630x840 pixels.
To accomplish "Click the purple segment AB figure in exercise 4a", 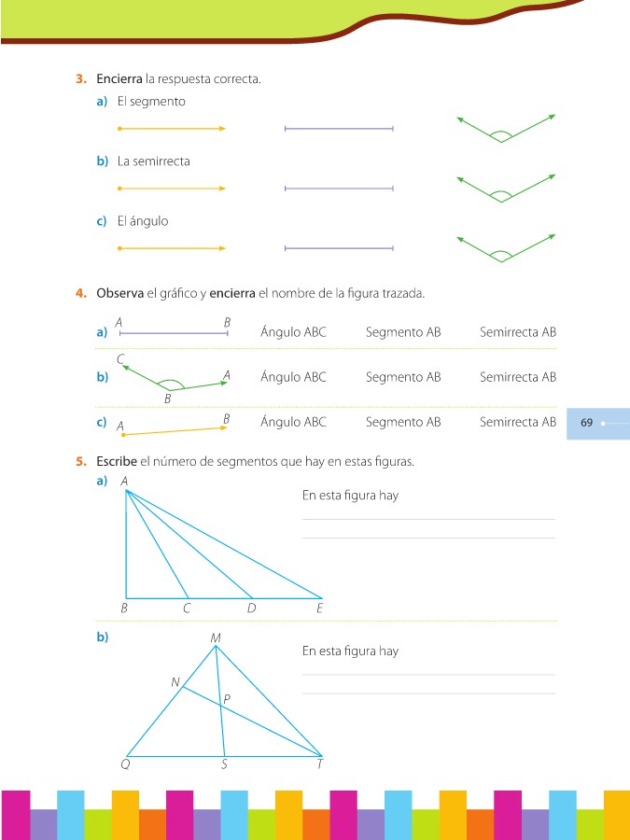I will 174,332.
